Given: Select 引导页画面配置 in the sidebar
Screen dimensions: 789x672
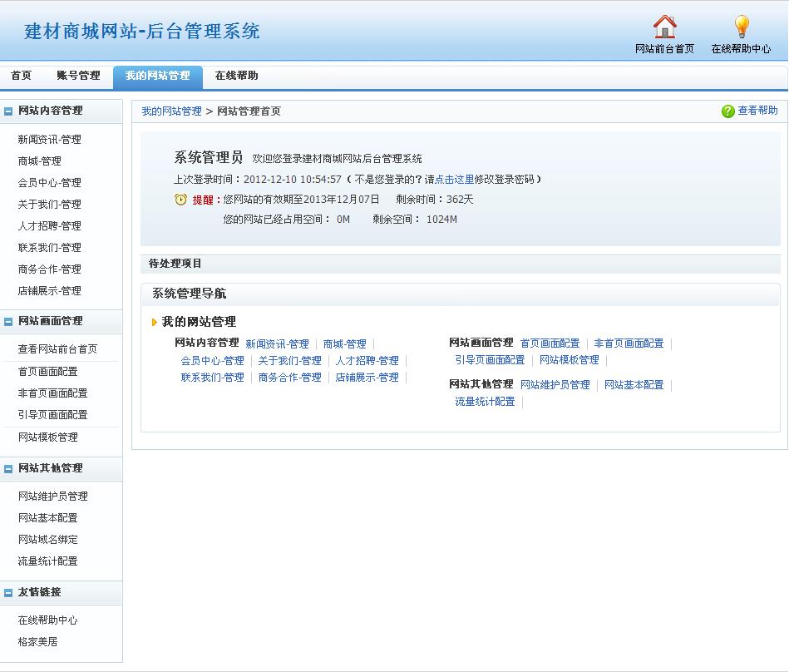Looking at the screenshot, I should click(53, 415).
